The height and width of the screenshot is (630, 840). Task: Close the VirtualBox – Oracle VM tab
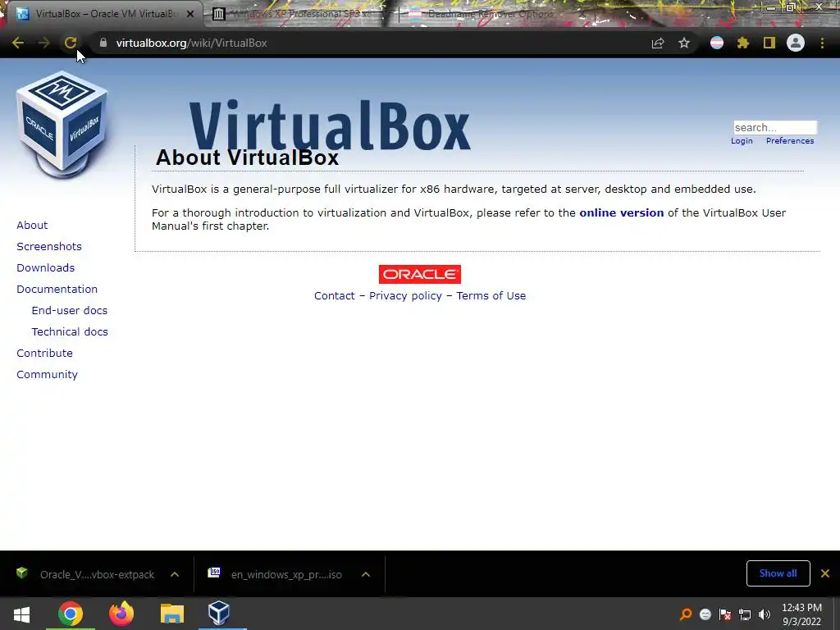(x=190, y=14)
